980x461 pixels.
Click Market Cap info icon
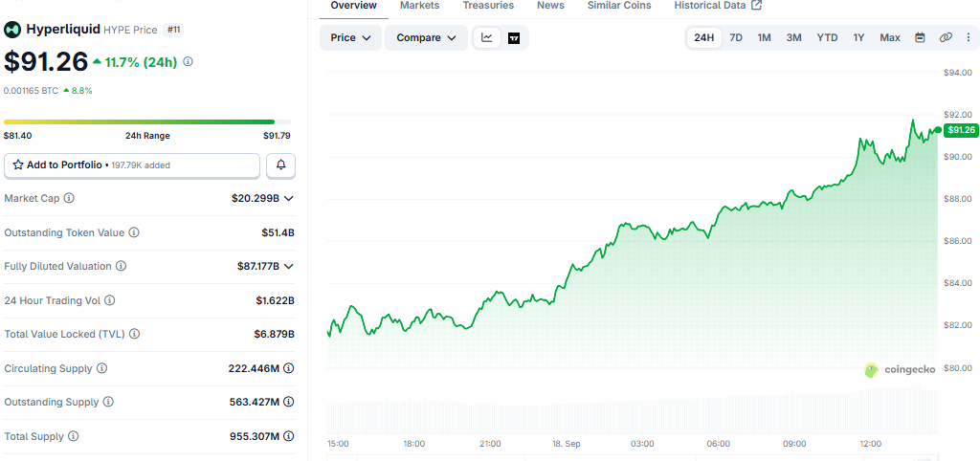[x=69, y=198]
